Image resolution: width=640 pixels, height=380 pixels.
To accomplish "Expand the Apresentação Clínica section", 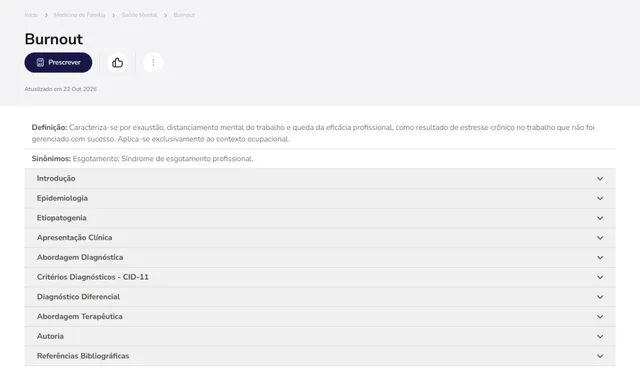I will [x=320, y=238].
